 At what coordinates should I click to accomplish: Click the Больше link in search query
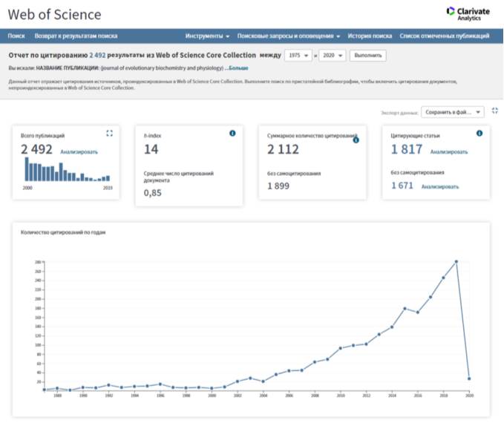pos(238,68)
